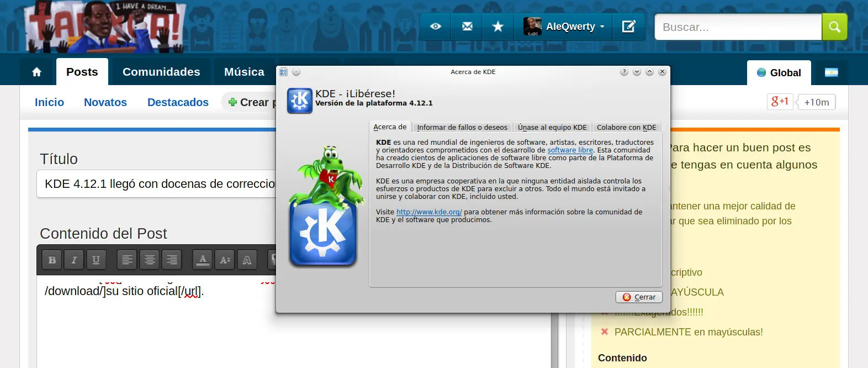The image size is (868, 368).
Task: Toggle italic formatting in post editor
Action: [74, 260]
